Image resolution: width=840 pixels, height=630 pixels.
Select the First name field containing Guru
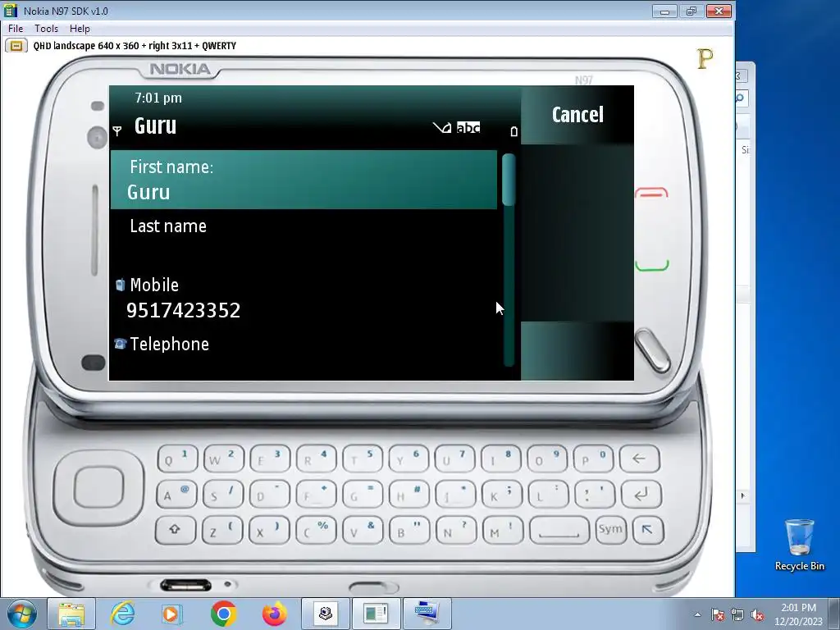click(304, 180)
